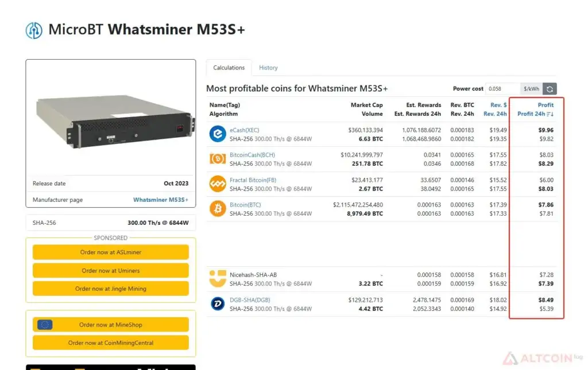
Task: Click the $17.39 Rev. $ value for Bitcoin
Action: click(498, 204)
